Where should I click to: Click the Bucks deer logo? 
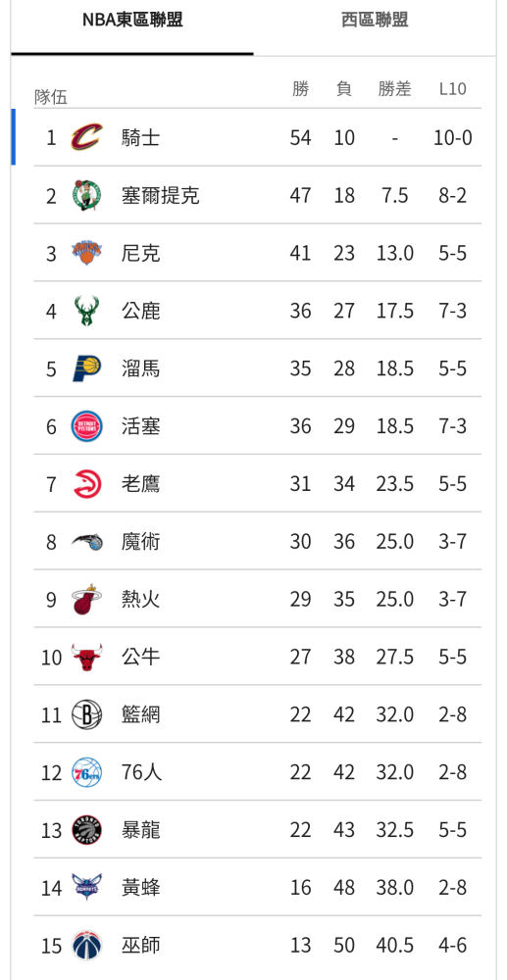(86, 311)
